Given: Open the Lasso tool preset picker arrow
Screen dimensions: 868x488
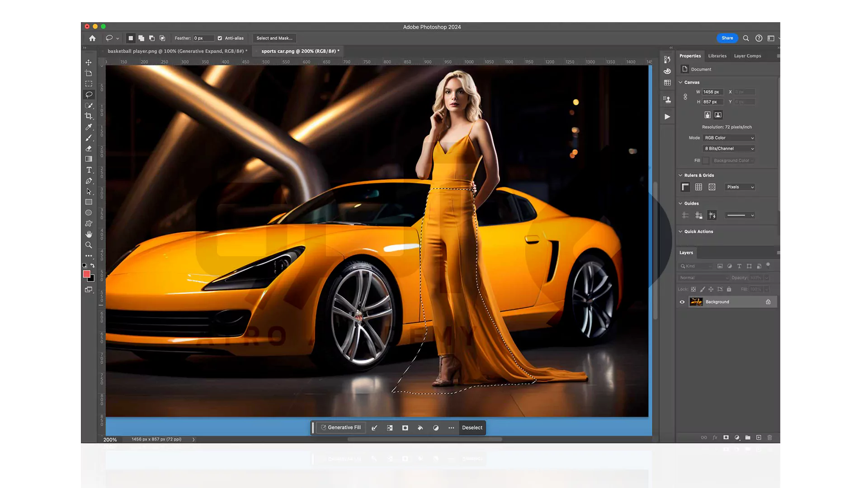Looking at the screenshot, I should pos(118,39).
